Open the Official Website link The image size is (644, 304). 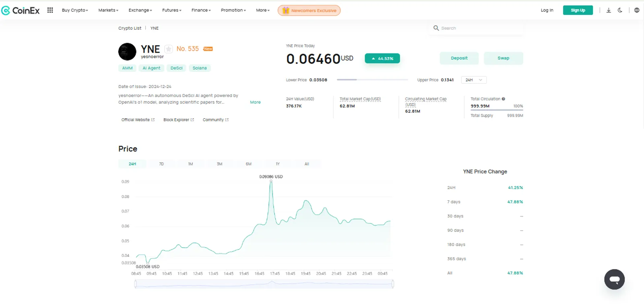click(138, 120)
